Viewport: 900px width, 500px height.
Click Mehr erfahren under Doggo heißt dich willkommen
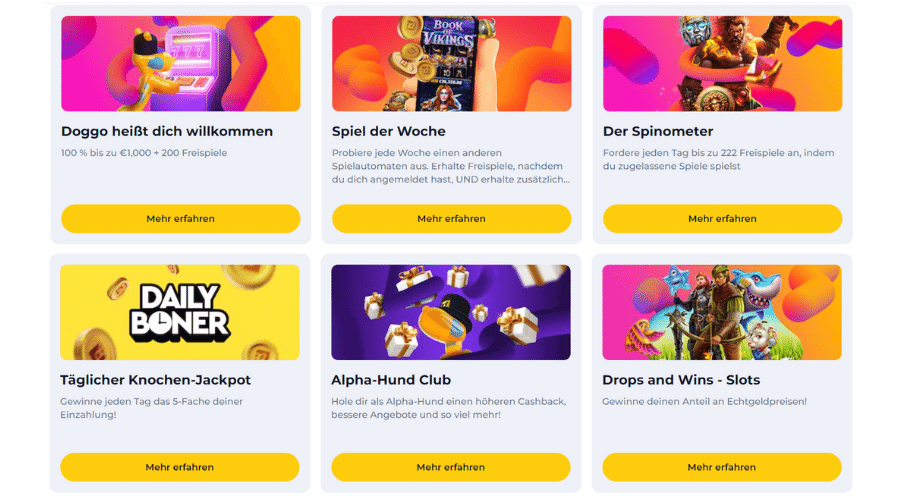(x=181, y=219)
